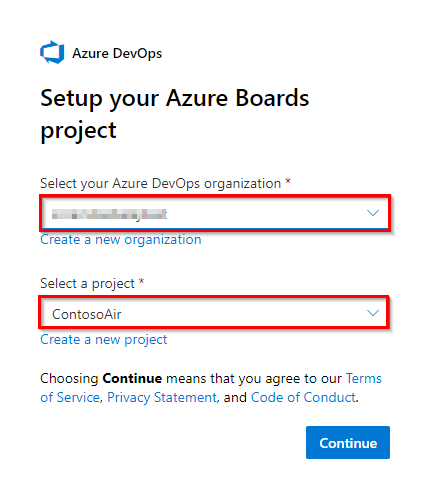The width and height of the screenshot is (429, 492).
Task: Expand the organization dropdown chevron arrow
Action: 373,213
